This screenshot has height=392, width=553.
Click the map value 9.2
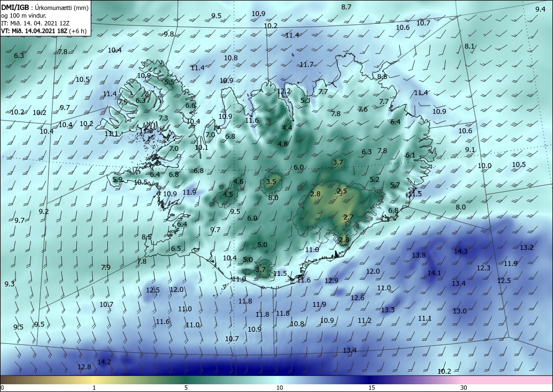[44, 212]
